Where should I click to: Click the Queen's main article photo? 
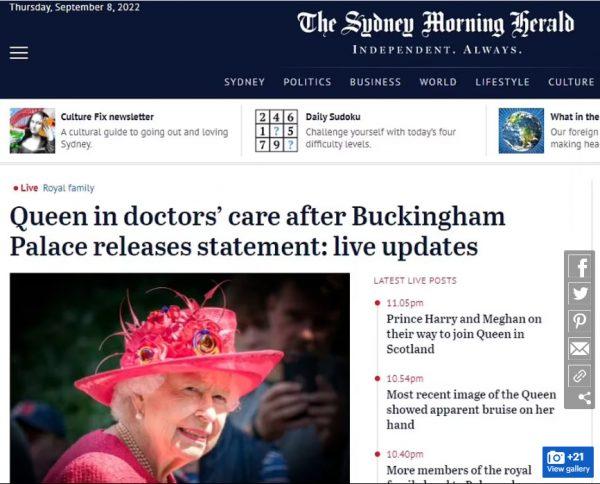(180, 378)
